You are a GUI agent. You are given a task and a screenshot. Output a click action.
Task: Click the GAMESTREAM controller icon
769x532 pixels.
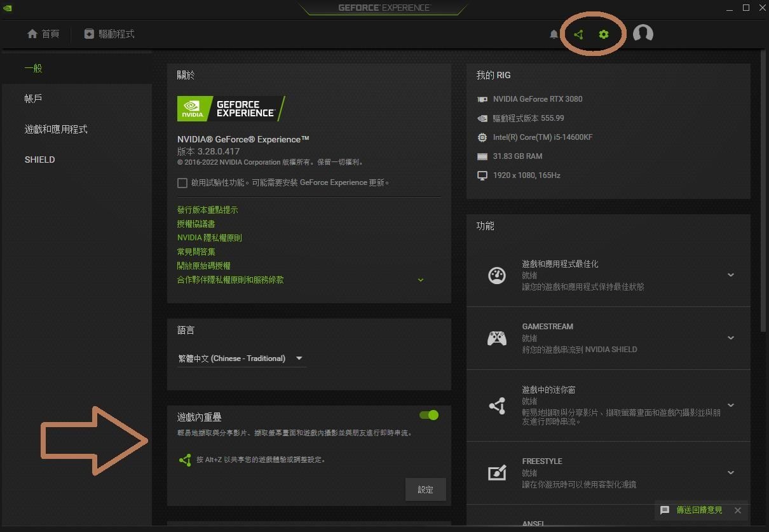click(x=497, y=338)
